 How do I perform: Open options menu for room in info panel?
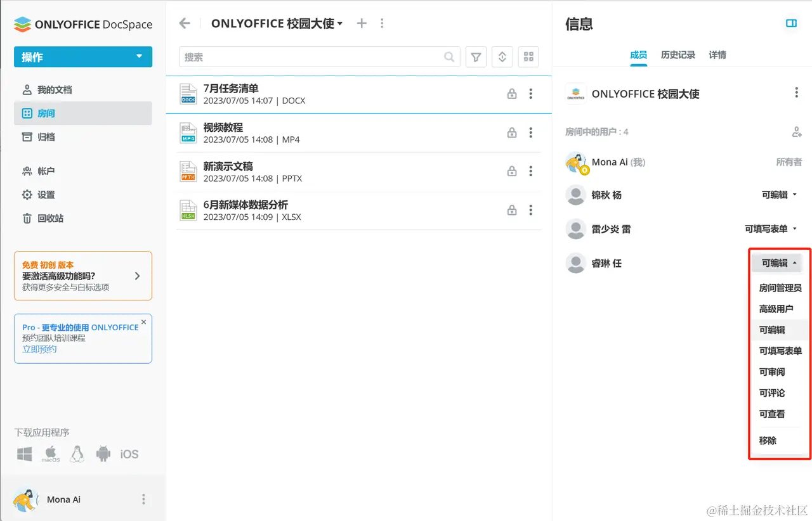pos(797,93)
